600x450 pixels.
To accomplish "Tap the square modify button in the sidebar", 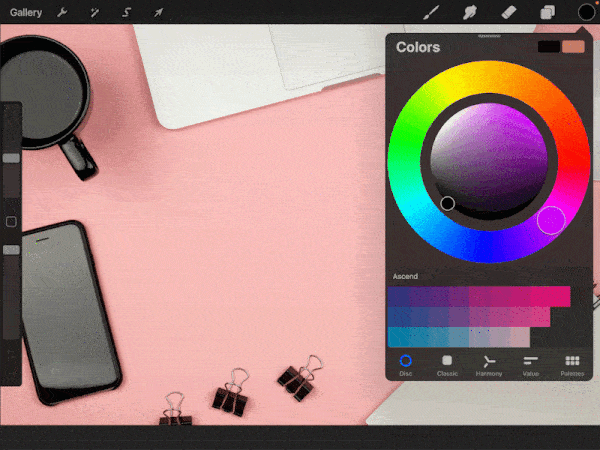I will 11,222.
